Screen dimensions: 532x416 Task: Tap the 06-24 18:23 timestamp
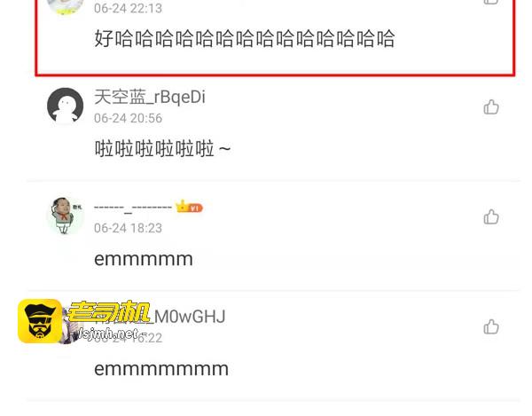click(x=128, y=228)
